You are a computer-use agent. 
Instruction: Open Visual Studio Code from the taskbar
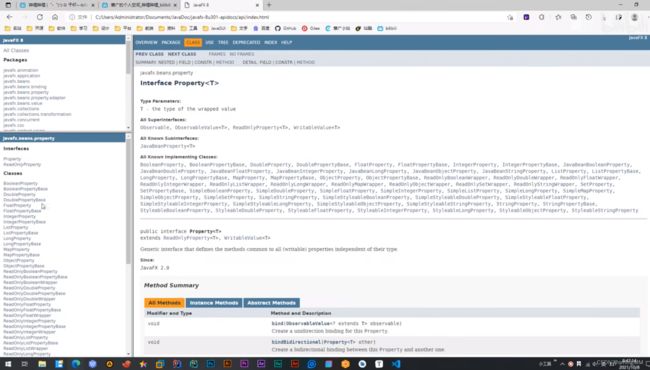[x=396, y=364]
